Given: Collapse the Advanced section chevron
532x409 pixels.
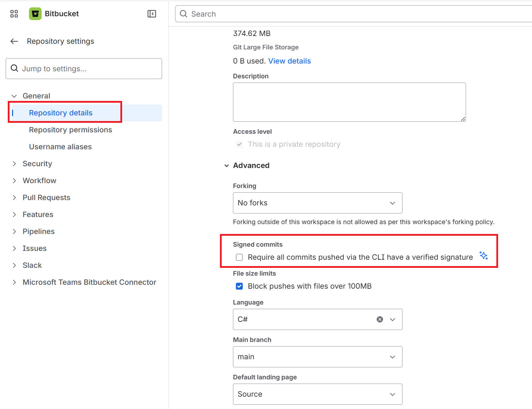Looking at the screenshot, I should (227, 166).
